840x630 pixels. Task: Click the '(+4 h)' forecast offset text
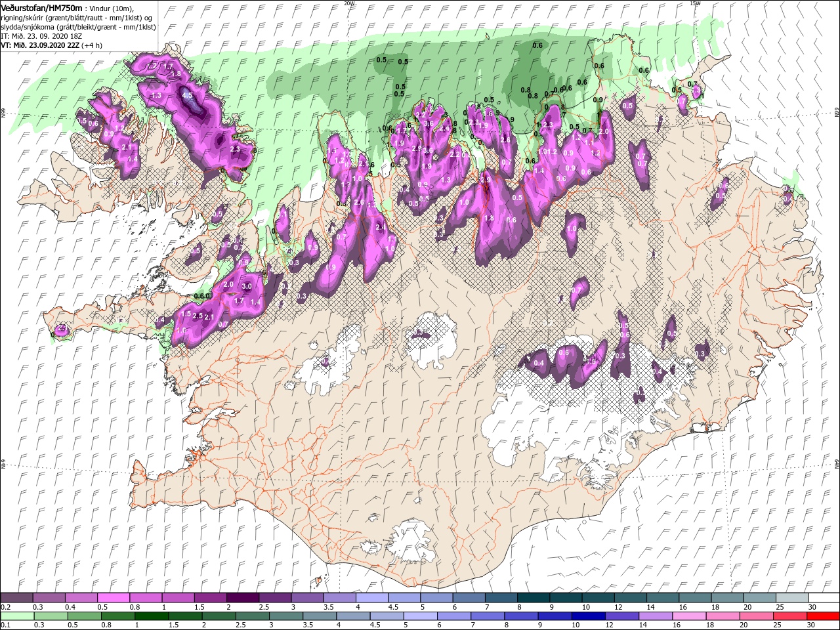[x=93, y=45]
